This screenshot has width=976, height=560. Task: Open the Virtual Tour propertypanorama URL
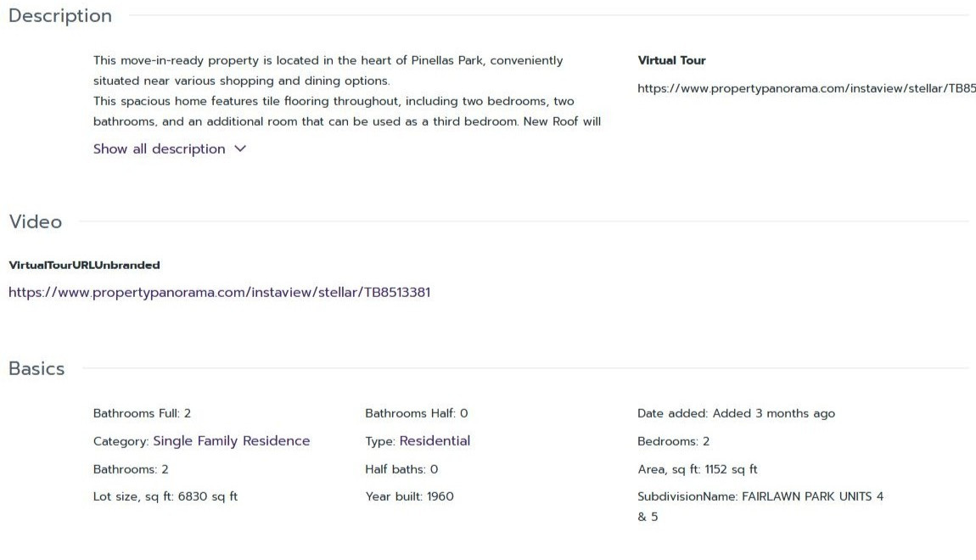tap(806, 88)
